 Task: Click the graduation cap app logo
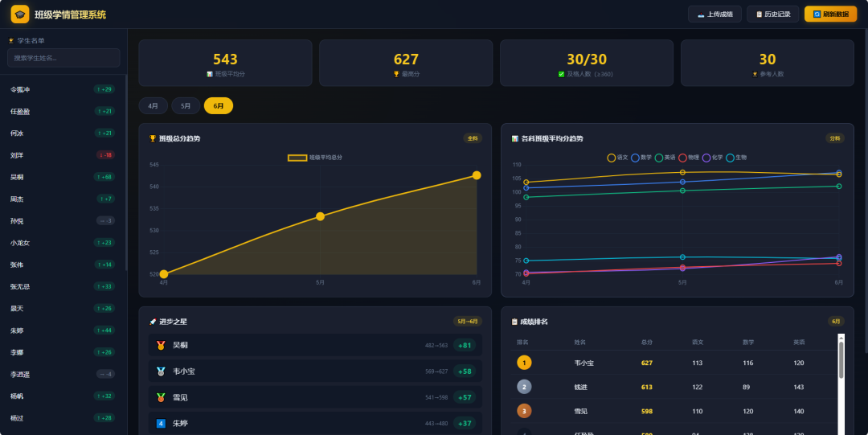20,14
